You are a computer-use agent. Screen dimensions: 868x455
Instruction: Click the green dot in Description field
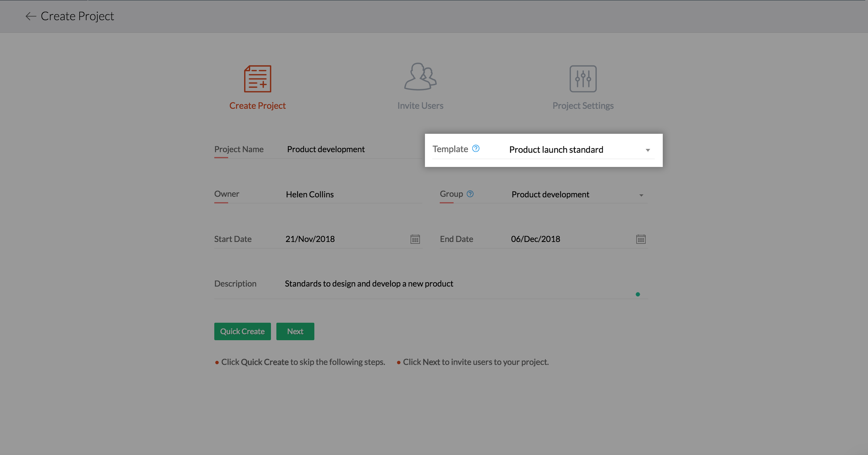click(637, 294)
